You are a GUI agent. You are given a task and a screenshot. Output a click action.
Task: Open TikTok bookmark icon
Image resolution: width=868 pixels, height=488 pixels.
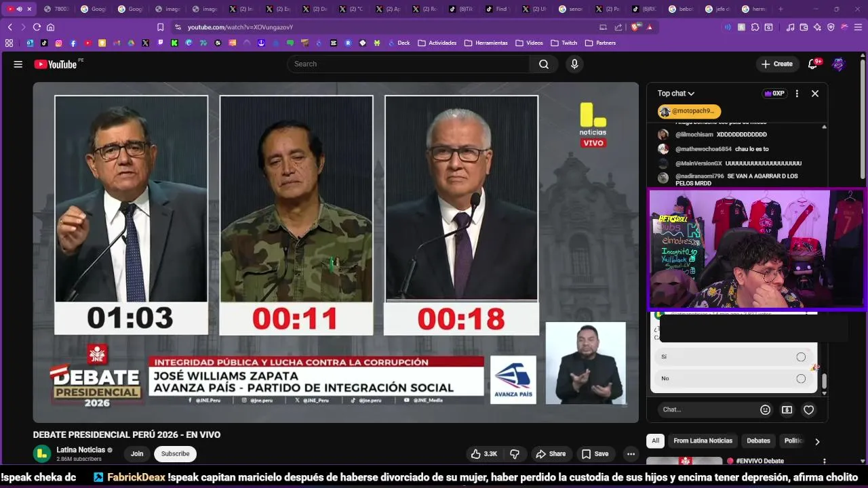pyautogui.click(x=44, y=43)
